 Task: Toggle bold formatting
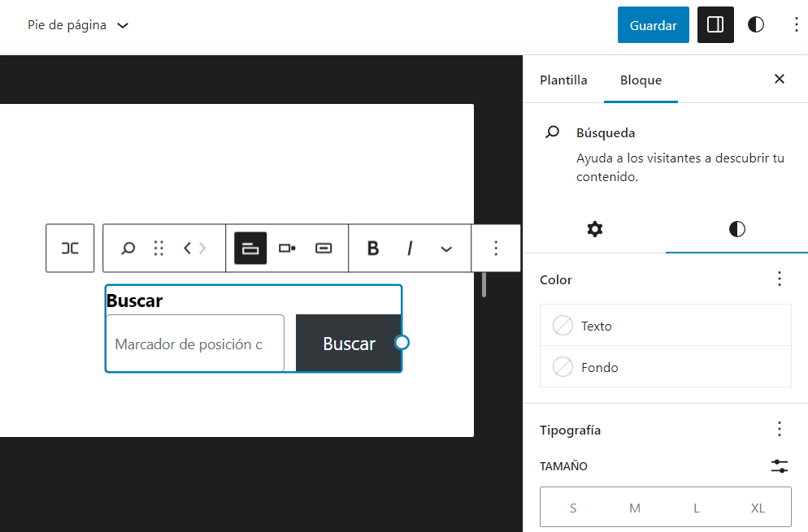tap(373, 249)
